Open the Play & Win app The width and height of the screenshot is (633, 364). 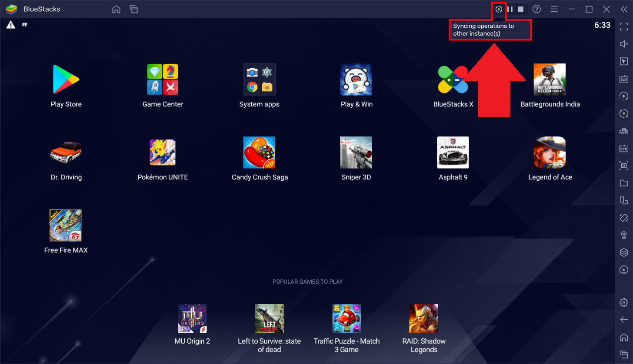click(356, 79)
